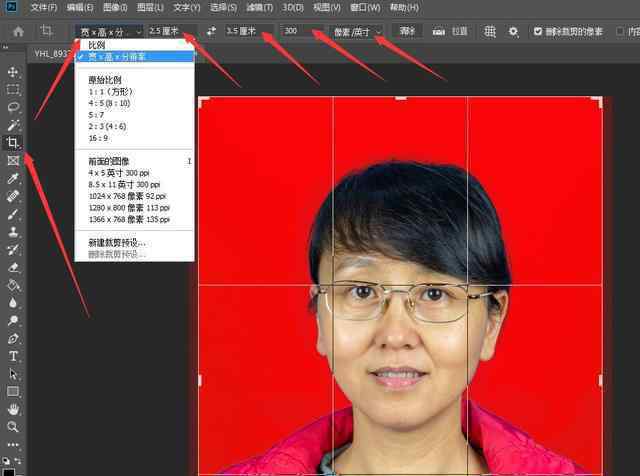640x476 pixels.
Task: Select the Move tool
Action: point(13,72)
